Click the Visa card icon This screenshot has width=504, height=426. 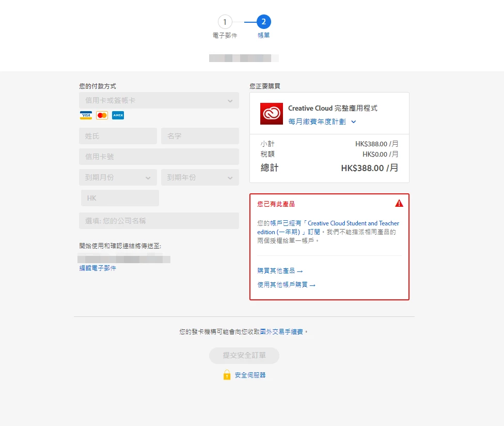click(x=86, y=115)
